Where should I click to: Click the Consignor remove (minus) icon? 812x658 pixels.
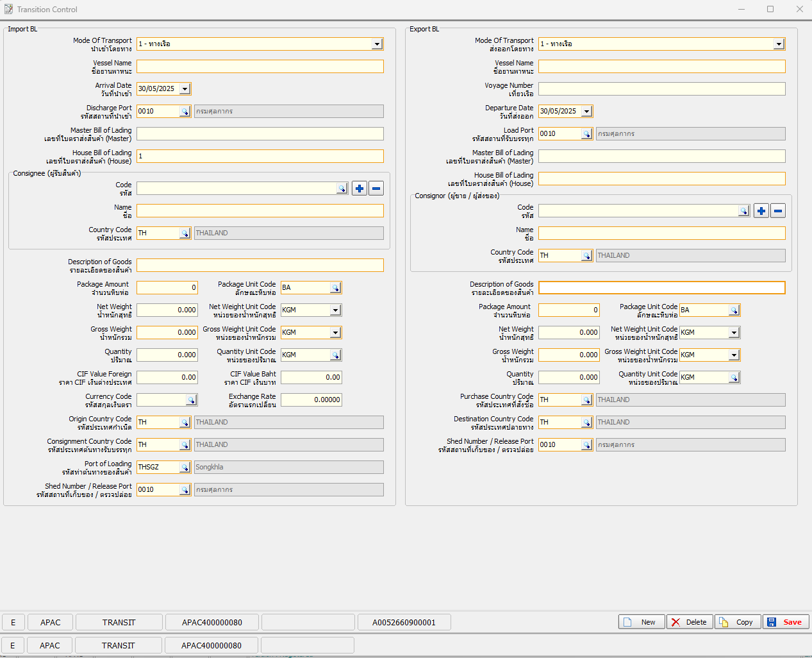point(778,211)
